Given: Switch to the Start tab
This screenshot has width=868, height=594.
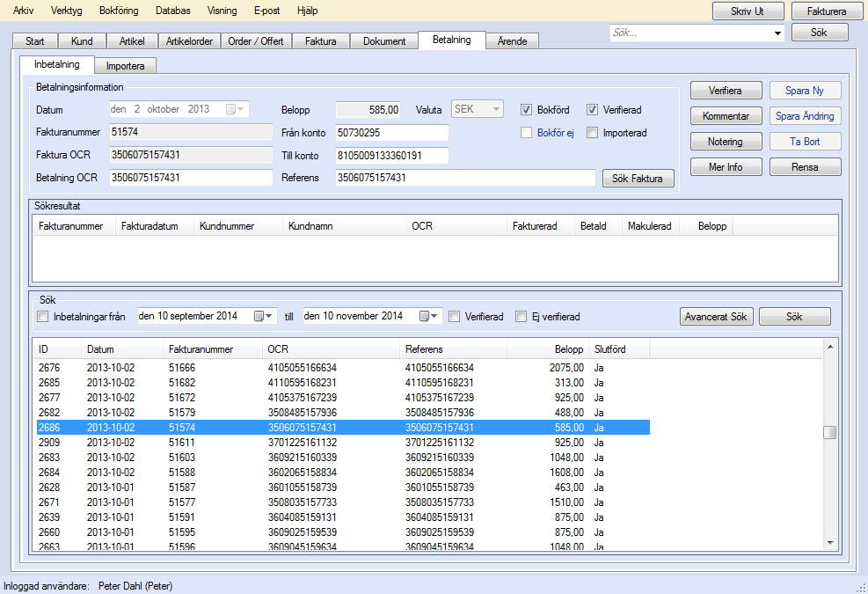Looking at the screenshot, I should 35,41.
